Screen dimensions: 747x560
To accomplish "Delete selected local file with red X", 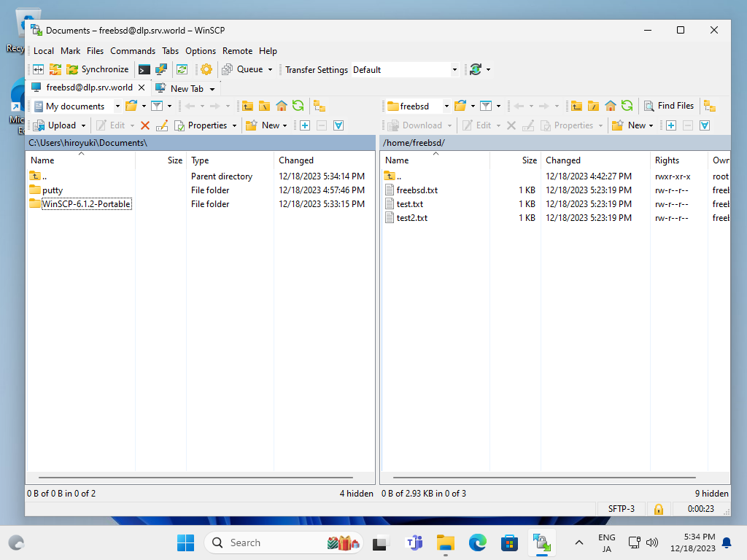I will click(145, 125).
